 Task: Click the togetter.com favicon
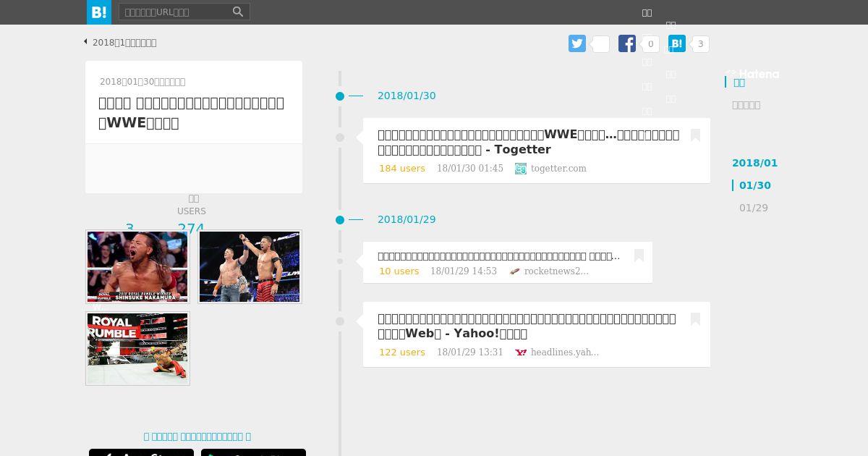[521, 169]
